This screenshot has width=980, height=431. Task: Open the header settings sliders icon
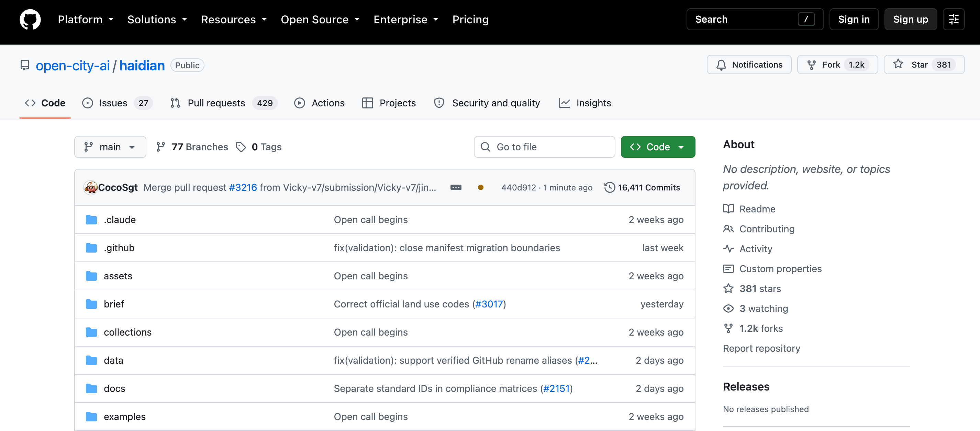point(953,19)
